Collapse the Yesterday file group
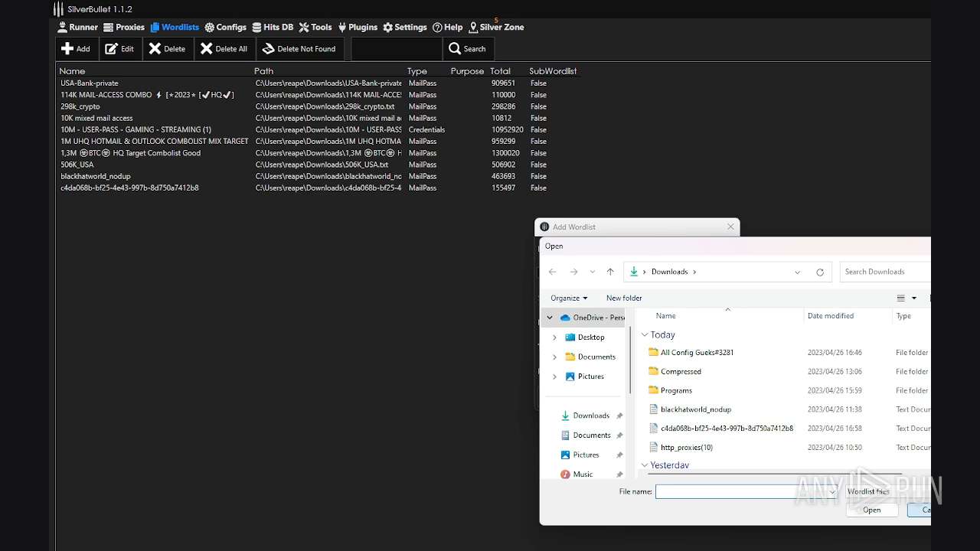This screenshot has height=551, width=980. tap(645, 465)
